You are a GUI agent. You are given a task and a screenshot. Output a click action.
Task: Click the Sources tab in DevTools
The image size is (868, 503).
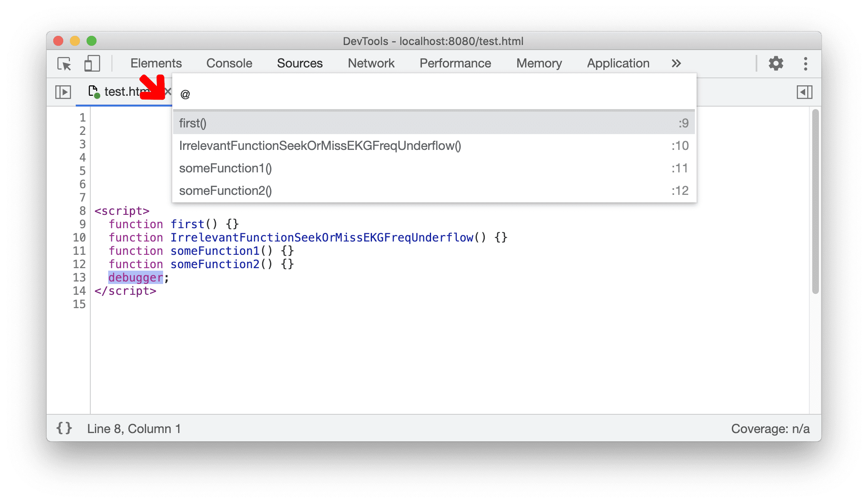point(300,63)
